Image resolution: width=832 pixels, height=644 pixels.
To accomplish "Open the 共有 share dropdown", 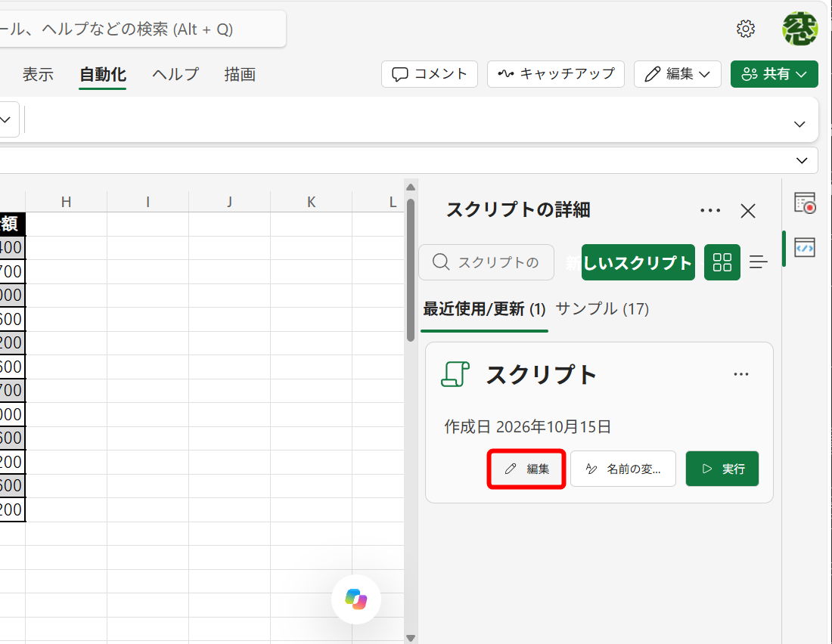I will tap(775, 74).
